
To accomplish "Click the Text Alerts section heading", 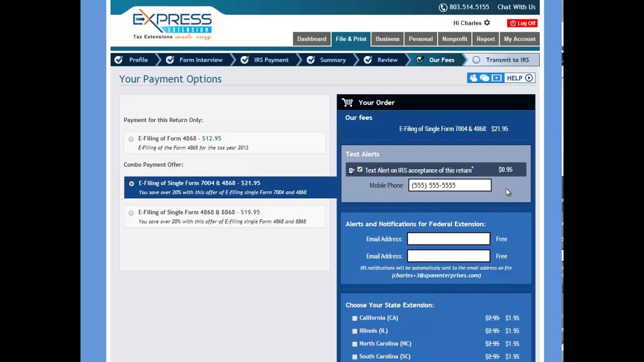I will click(x=362, y=154).
